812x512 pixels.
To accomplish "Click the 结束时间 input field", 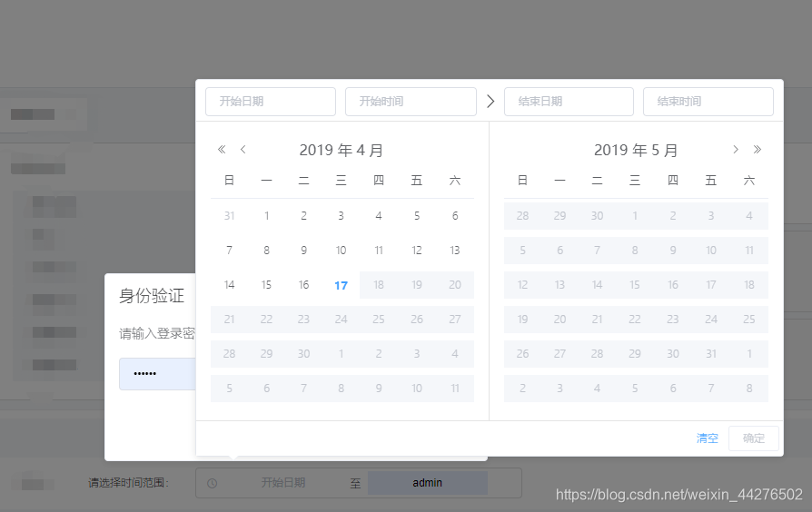I will point(708,102).
